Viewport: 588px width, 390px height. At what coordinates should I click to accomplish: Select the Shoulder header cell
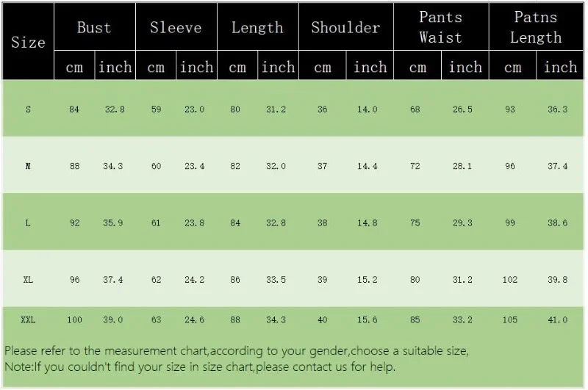345,27
